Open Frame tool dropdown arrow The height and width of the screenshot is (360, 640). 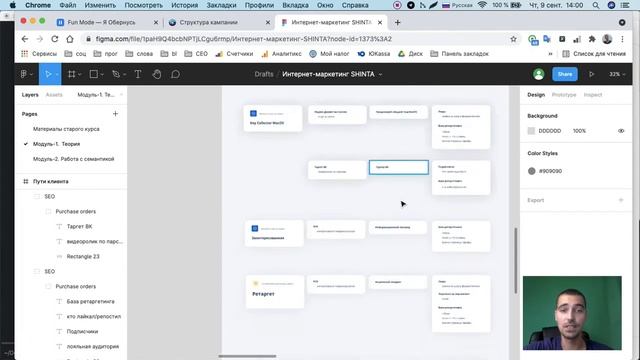[x=80, y=74]
